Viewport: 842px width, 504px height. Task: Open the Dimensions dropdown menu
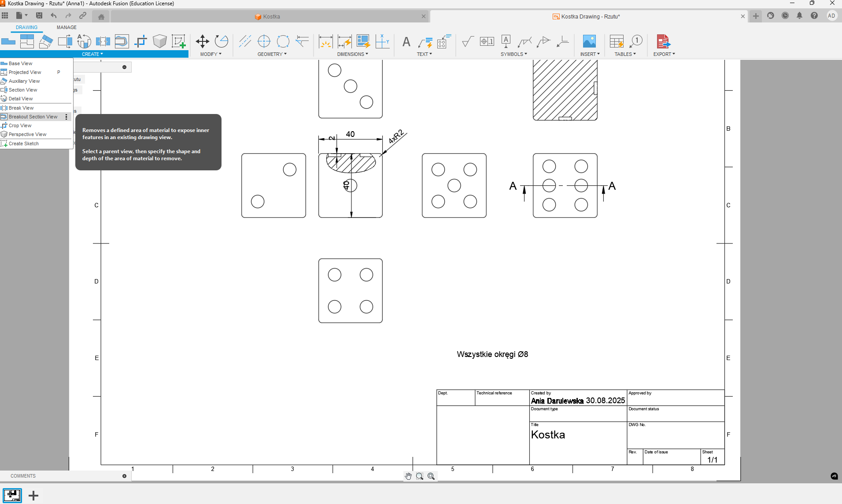[352, 54]
